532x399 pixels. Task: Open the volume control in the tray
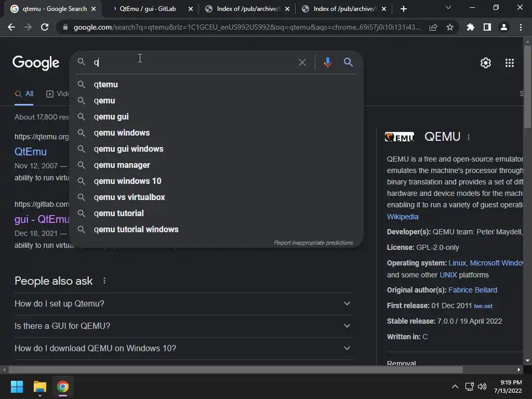pyautogui.click(x=482, y=387)
